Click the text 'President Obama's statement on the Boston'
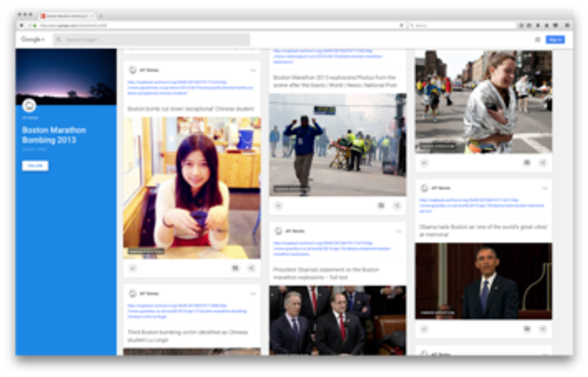Viewport: 588px width, 377px height. tap(326, 269)
